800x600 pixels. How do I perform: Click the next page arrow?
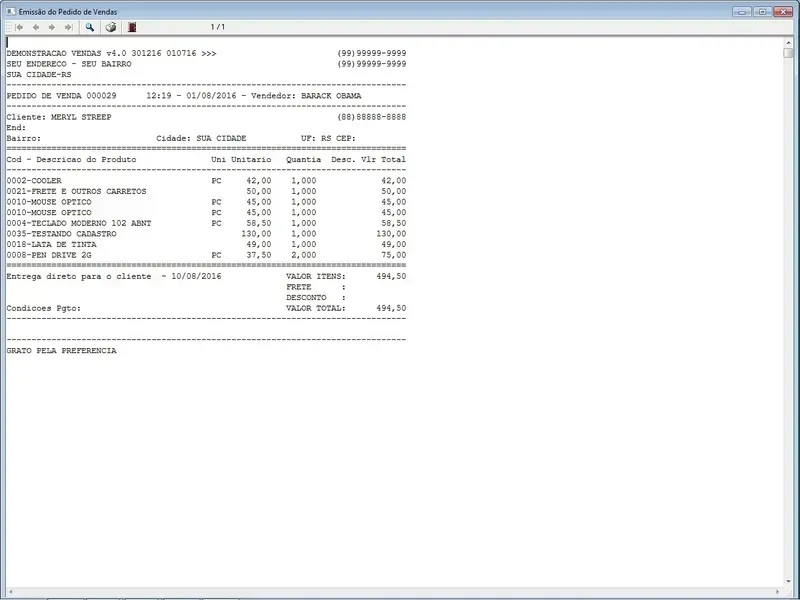(52, 27)
